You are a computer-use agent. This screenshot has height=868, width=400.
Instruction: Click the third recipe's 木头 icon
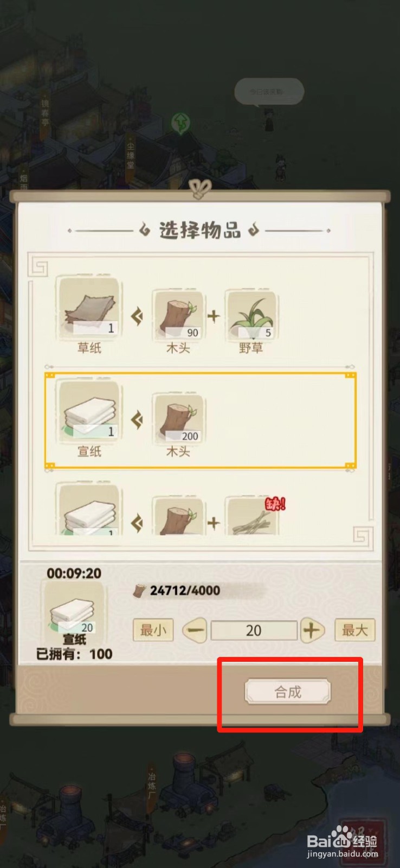(178, 515)
